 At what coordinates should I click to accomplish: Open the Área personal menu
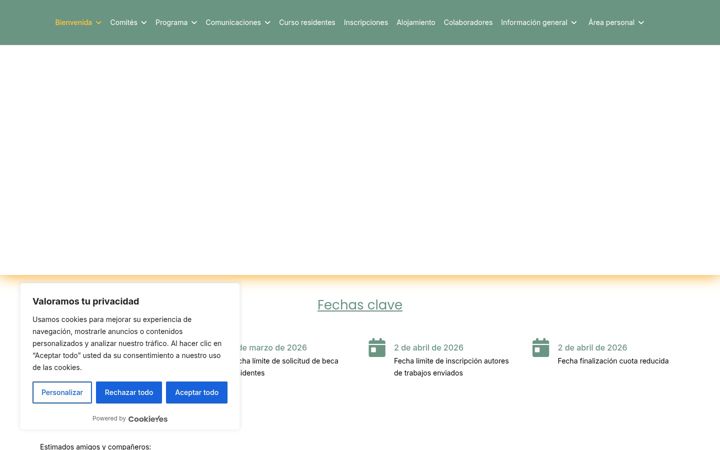611,22
